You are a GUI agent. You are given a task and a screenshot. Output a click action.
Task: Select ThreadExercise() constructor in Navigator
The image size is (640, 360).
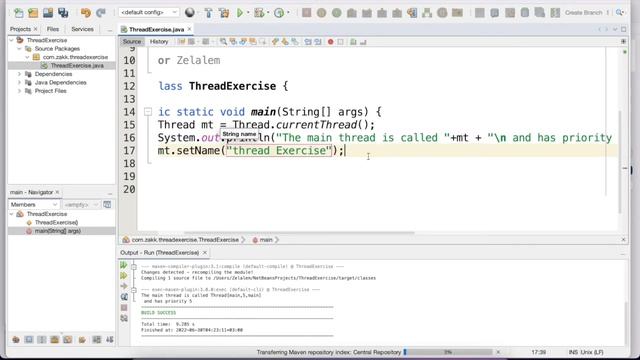point(56,222)
